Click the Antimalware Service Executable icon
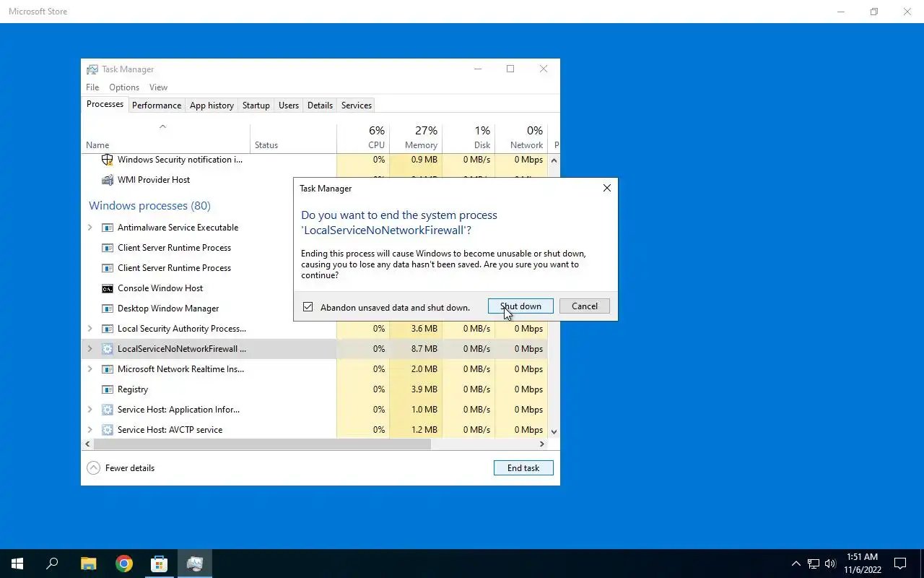 coord(108,228)
